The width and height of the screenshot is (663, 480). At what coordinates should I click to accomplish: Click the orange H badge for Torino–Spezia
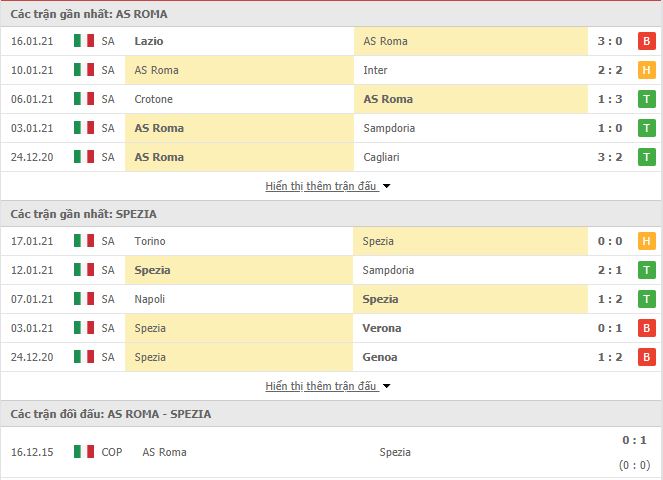[647, 241]
